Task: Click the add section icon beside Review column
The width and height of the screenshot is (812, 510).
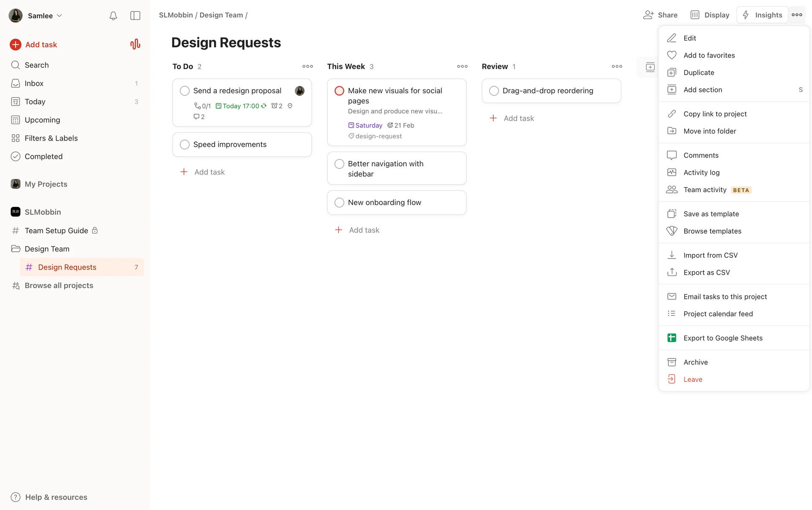Action: pyautogui.click(x=650, y=67)
